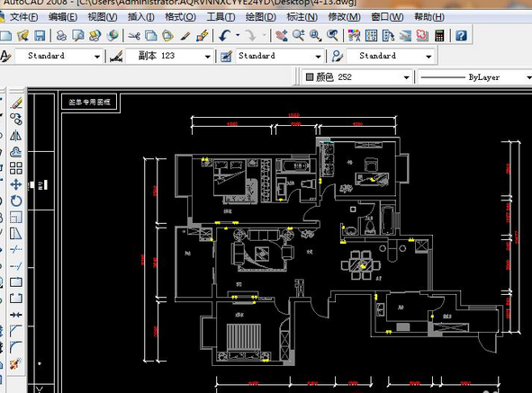Expand the undo history dropdown arrow
The width and height of the screenshot is (532, 393).
click(238, 35)
